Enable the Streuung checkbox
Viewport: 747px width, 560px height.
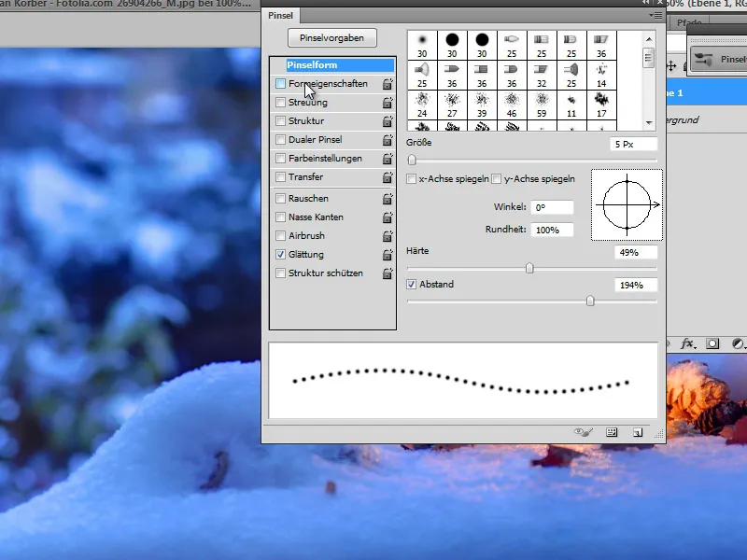click(x=281, y=103)
